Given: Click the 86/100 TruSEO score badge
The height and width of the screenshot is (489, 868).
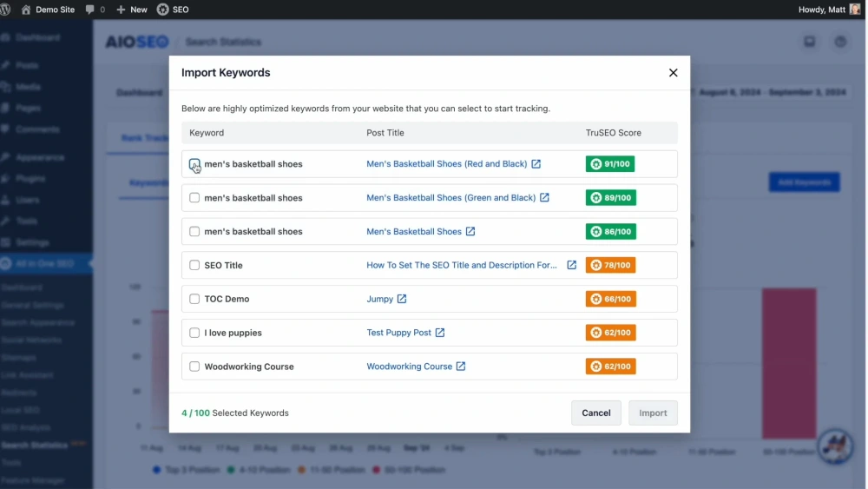Looking at the screenshot, I should [610, 232].
